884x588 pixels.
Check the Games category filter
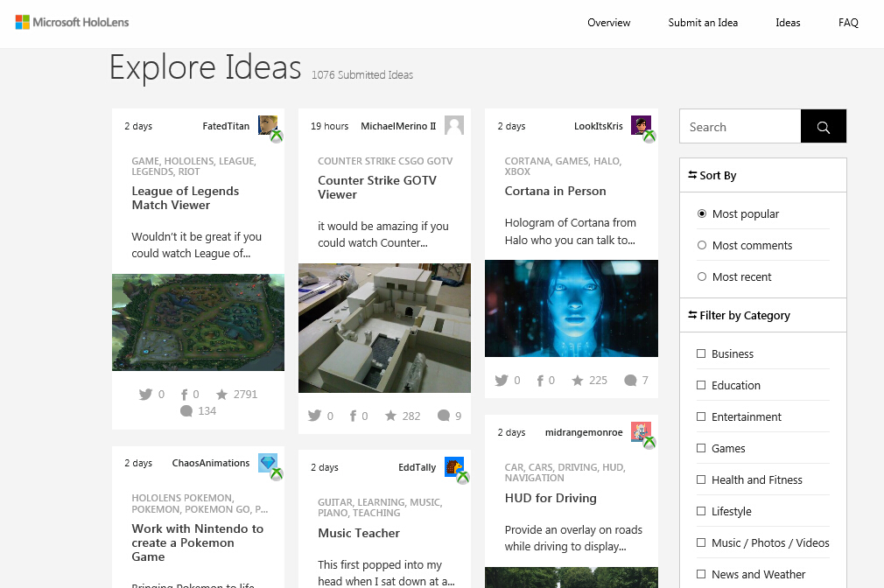tap(701, 448)
